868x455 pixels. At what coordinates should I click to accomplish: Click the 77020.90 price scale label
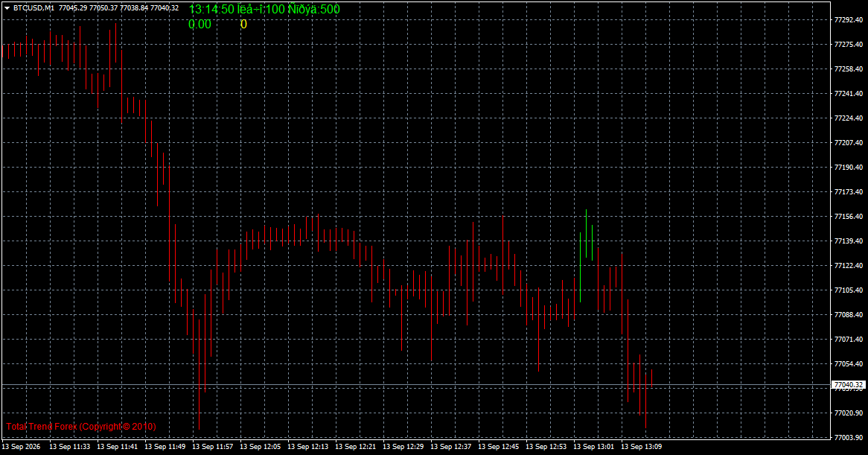click(x=848, y=413)
